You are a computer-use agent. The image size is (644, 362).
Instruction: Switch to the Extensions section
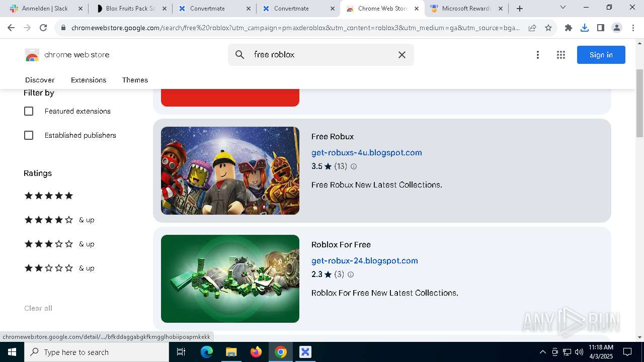point(89,80)
